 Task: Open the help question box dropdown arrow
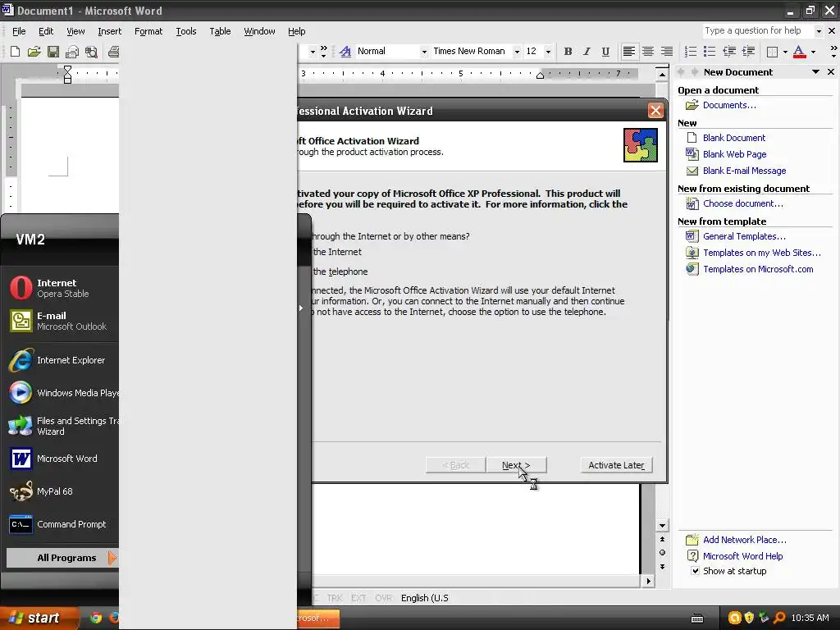(x=819, y=31)
